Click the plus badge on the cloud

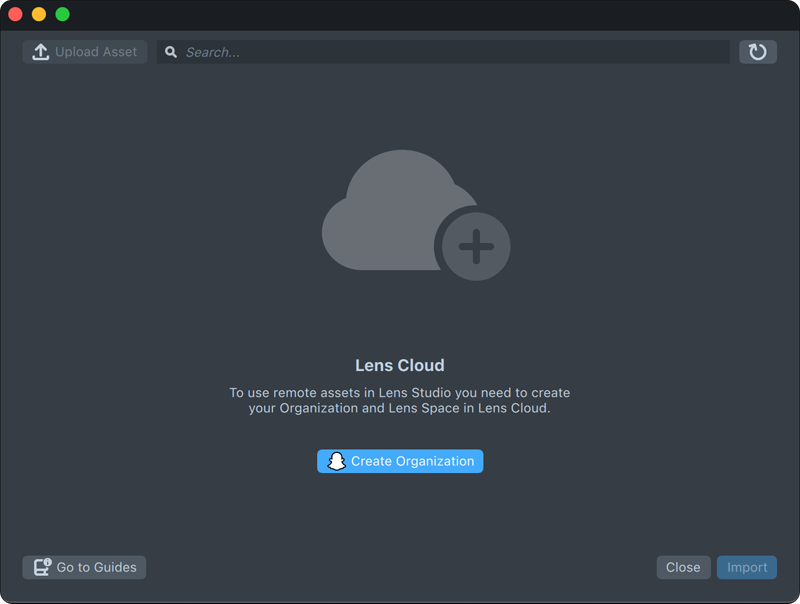click(476, 246)
